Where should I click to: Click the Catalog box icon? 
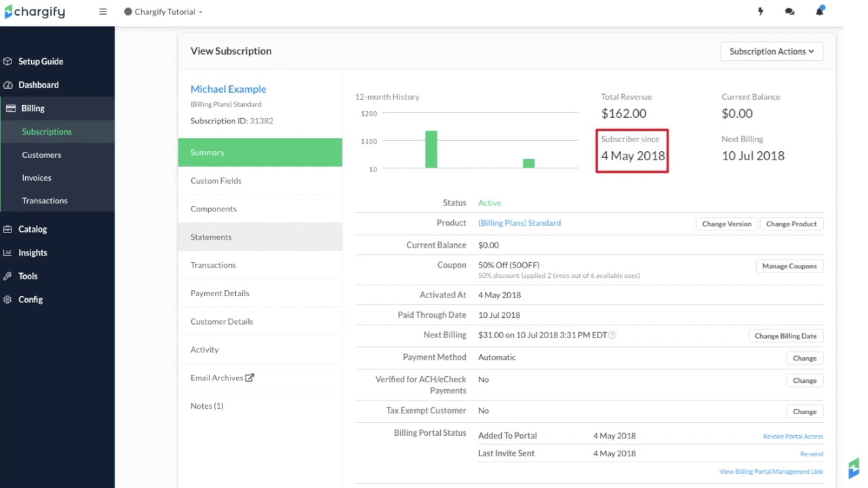(7, 229)
